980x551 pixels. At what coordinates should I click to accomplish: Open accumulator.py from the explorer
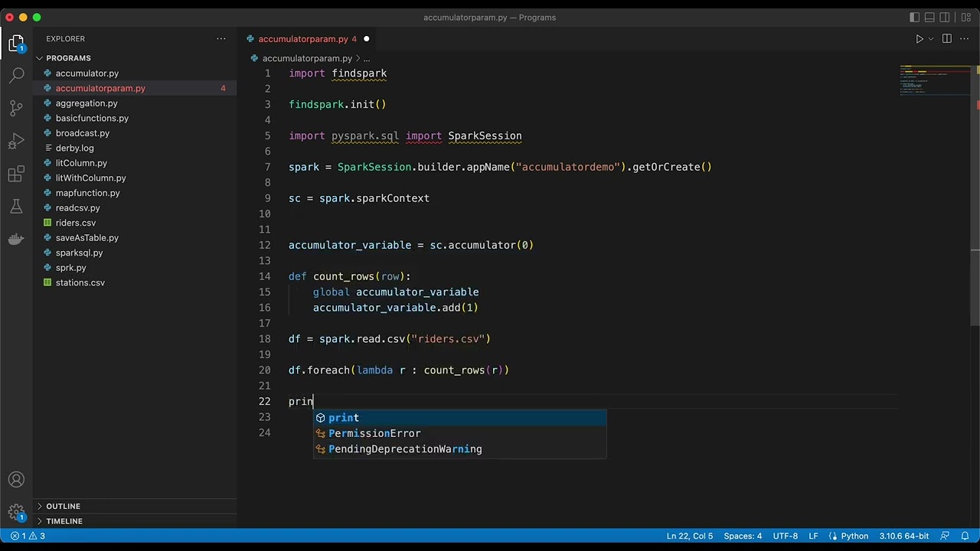87,73
